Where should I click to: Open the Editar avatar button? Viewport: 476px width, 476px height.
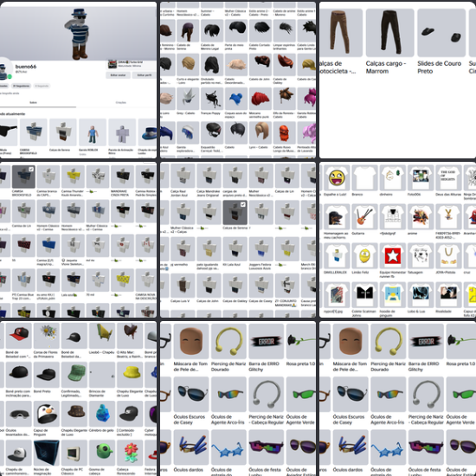(x=118, y=75)
